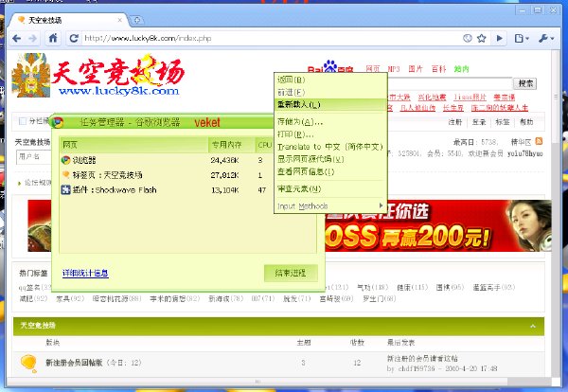Click the 围棋 hot tag
This screenshot has height=392, width=568.
(x=450, y=287)
